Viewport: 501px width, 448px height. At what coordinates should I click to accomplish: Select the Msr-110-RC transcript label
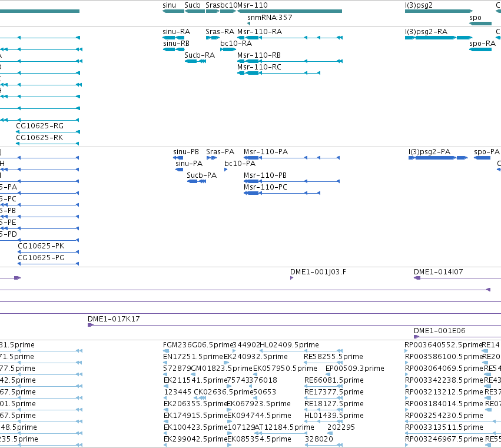click(x=259, y=67)
